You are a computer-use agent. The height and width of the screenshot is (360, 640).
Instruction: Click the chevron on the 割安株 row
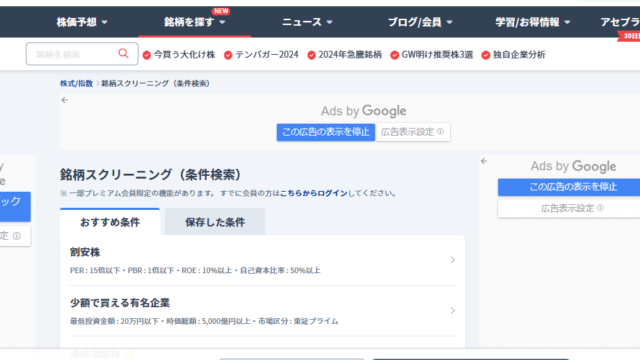[x=452, y=260]
